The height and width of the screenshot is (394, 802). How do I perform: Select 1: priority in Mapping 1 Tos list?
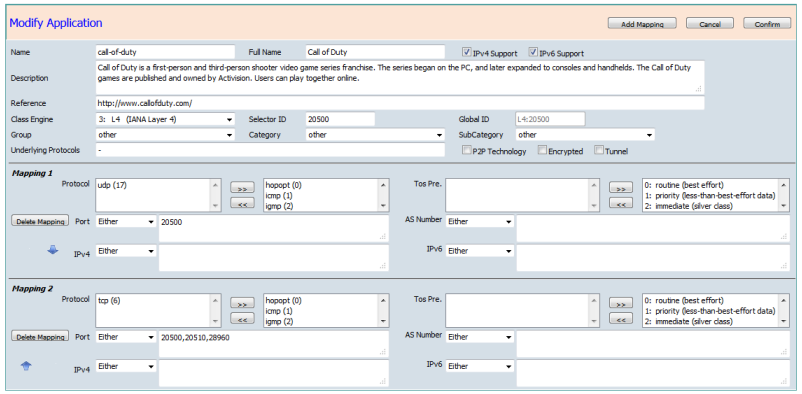(710, 195)
